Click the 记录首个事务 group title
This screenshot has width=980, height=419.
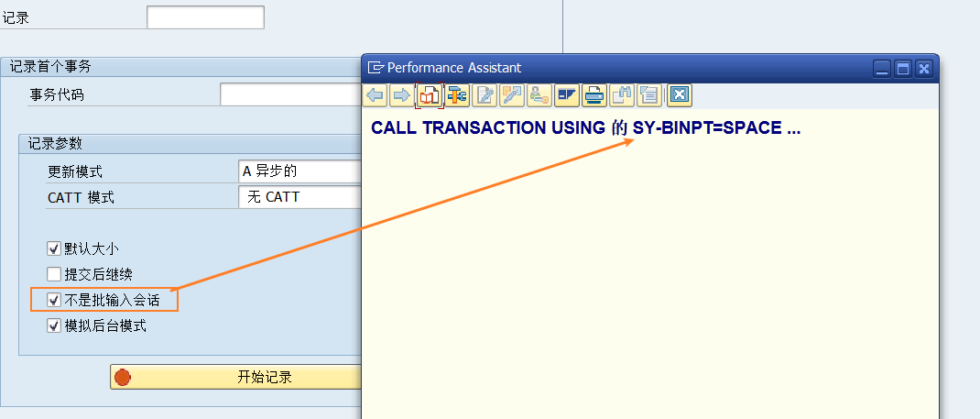[50, 67]
